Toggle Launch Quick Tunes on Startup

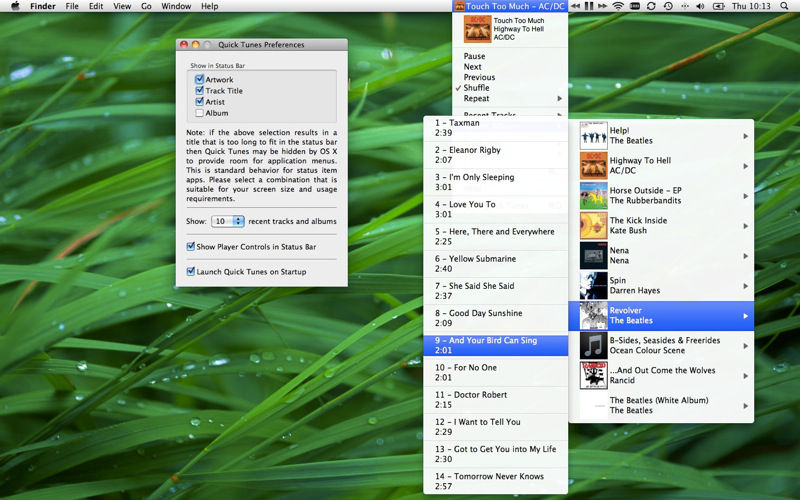pos(191,271)
